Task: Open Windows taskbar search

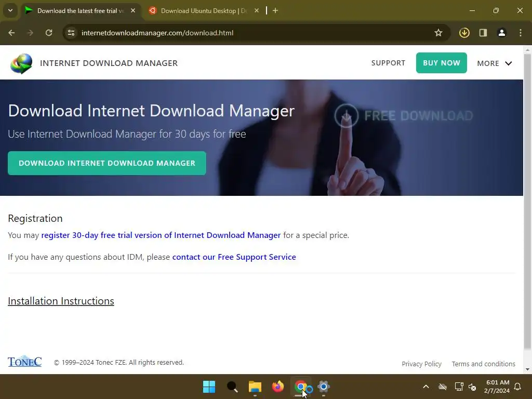Action: (x=232, y=387)
